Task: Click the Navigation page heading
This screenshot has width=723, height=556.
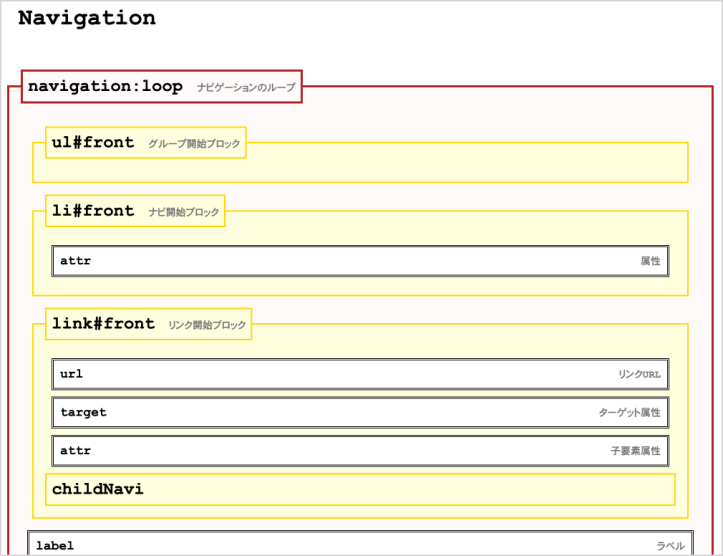Action: coord(87,18)
